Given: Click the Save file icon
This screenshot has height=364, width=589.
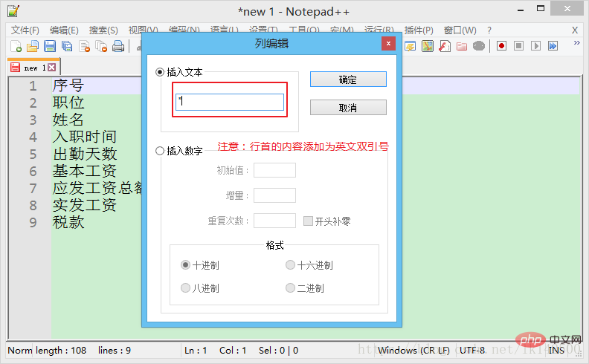Looking at the screenshot, I should pyautogui.click(x=50, y=46).
